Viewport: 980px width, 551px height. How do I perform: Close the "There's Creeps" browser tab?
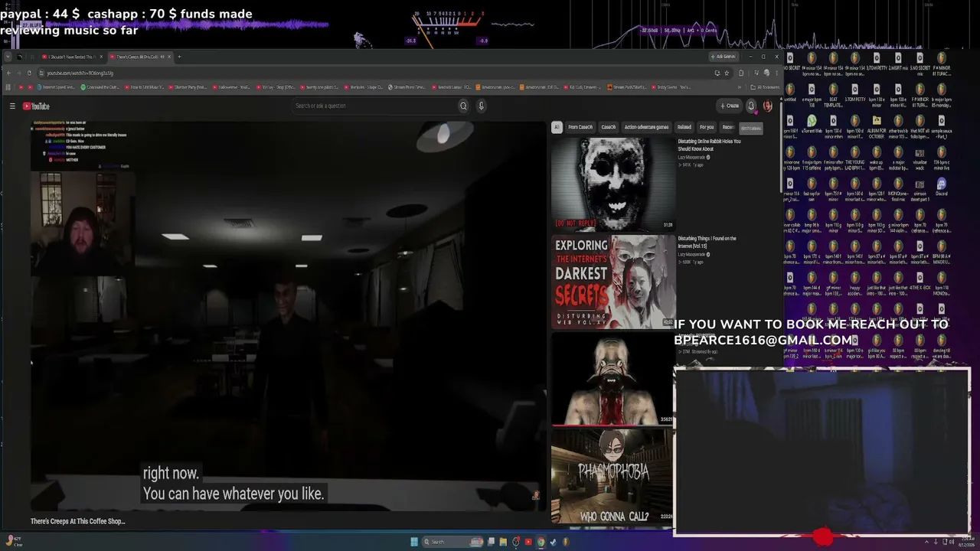[x=169, y=57]
